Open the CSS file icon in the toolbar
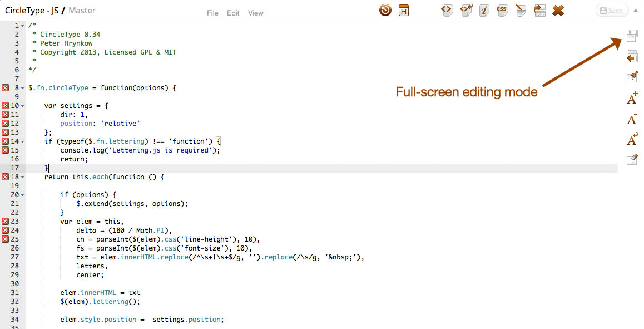The image size is (644, 329). pos(502,10)
